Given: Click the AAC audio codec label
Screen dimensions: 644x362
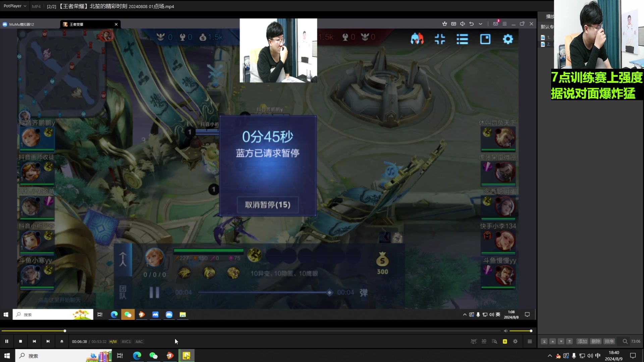Looking at the screenshot, I should click(139, 342).
